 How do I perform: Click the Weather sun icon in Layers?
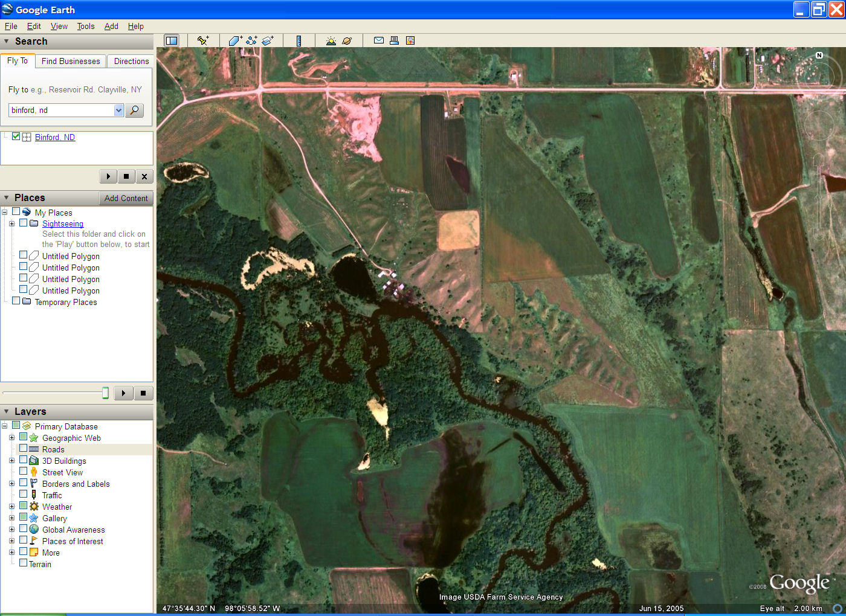pos(34,506)
